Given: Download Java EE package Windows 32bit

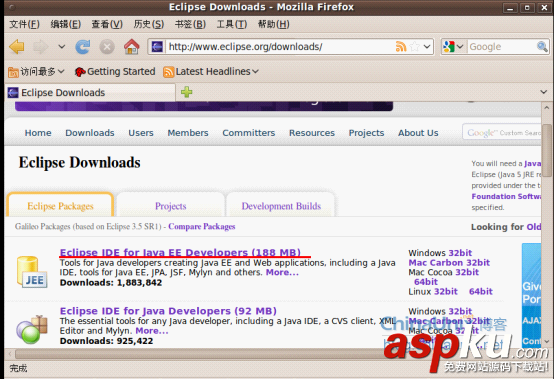Looking at the screenshot, I should [460, 253].
